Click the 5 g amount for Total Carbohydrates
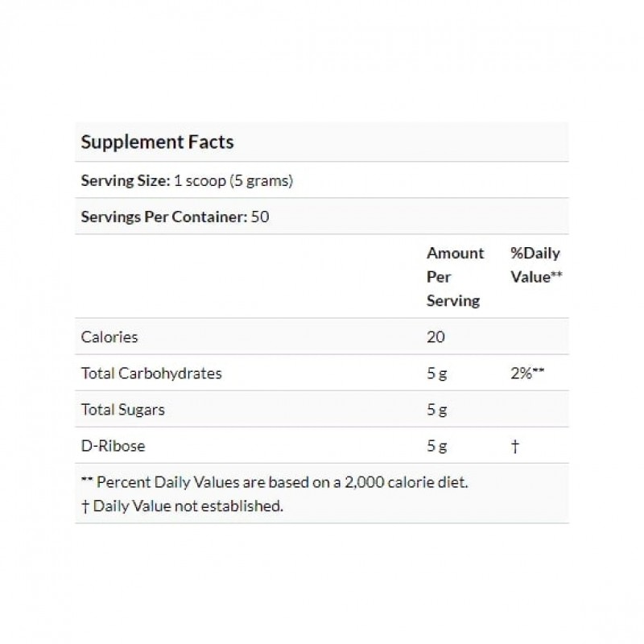The width and height of the screenshot is (644, 644). point(437,373)
